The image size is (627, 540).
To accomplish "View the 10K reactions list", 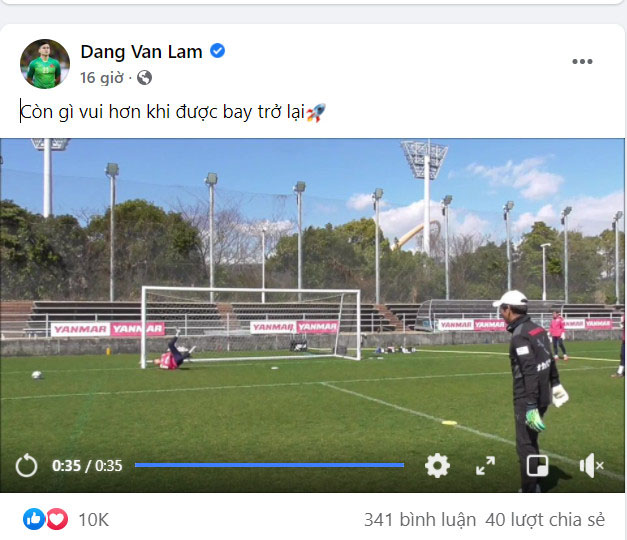I will click(x=94, y=520).
